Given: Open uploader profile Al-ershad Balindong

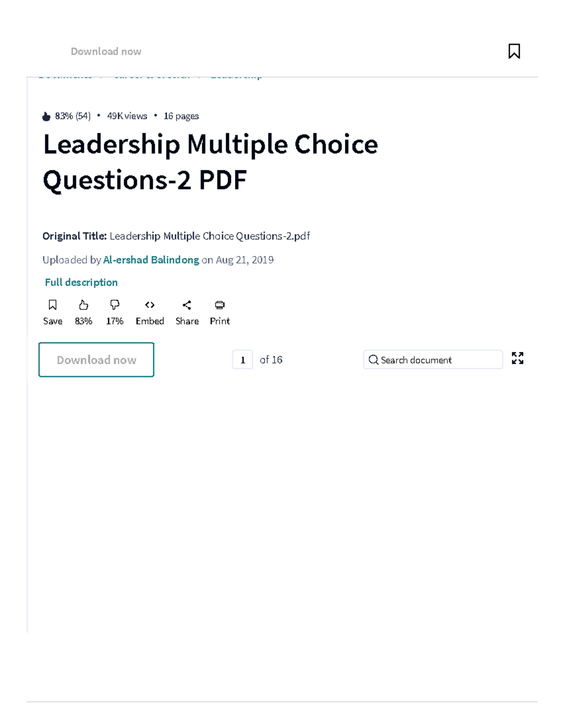Looking at the screenshot, I should pos(151,260).
